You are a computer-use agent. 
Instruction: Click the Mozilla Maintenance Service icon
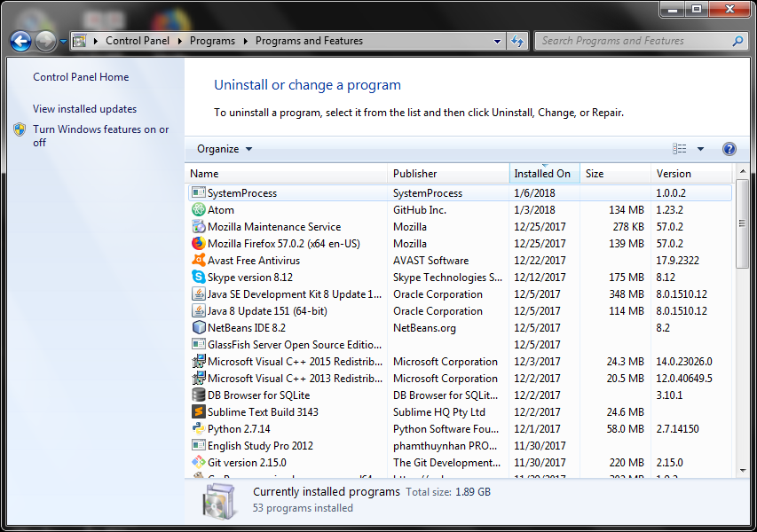pyautogui.click(x=199, y=227)
